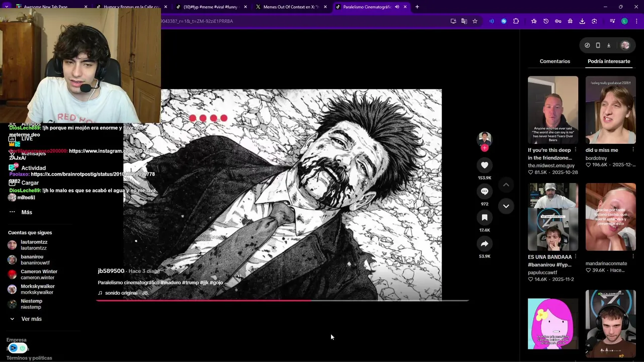644x362 pixels.
Task: Open mandarinaconmate video thumbnail
Action: (610, 217)
